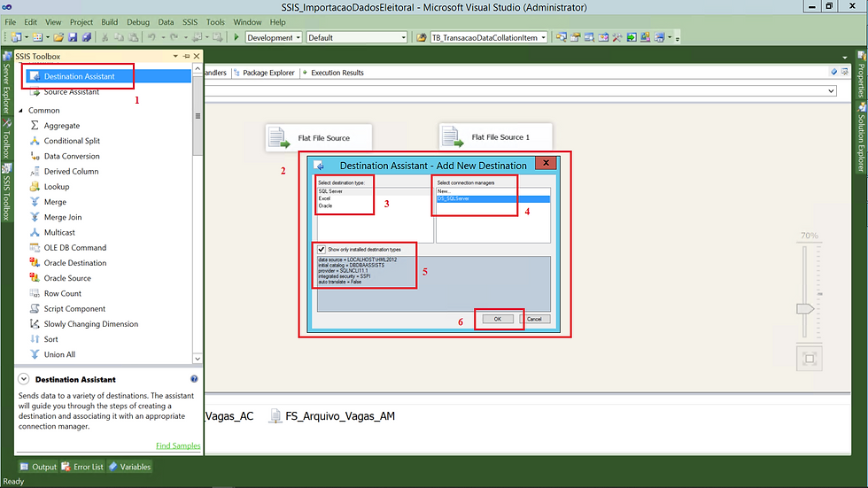Click the Sort component icon
Viewport: 868px width, 488px height.
(35, 339)
